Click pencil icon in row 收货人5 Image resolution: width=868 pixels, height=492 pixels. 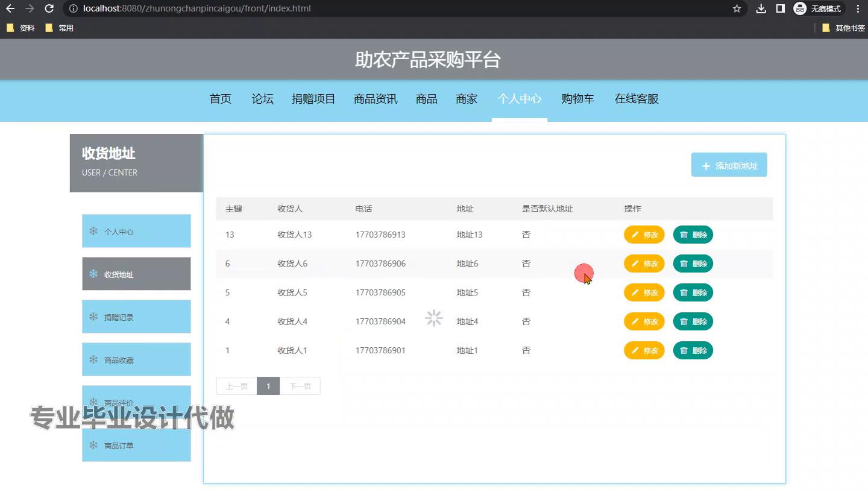(x=635, y=292)
